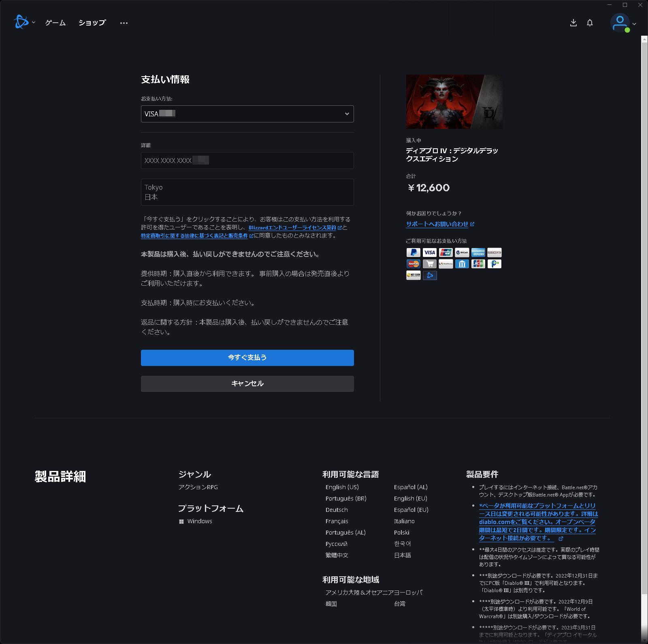Click the masked card number field

247,160
